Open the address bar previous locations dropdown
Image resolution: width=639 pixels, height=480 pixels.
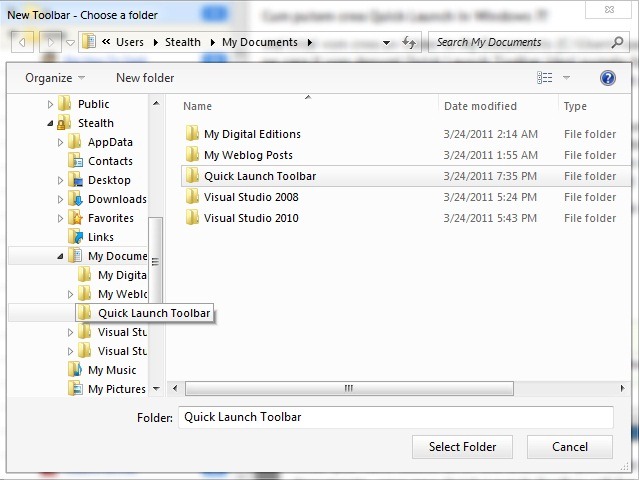[386, 42]
